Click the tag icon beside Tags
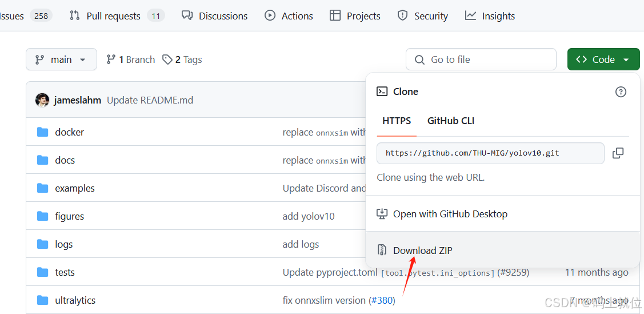This screenshot has width=644, height=314. coord(167,59)
